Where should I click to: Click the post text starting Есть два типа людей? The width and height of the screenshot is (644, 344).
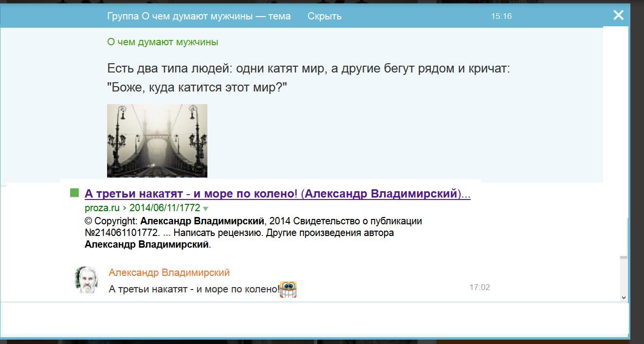[309, 78]
